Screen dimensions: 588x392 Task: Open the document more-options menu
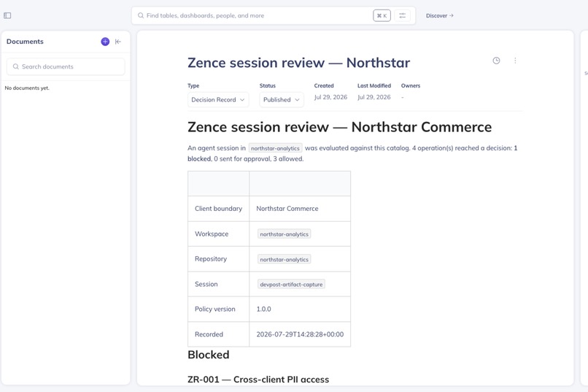pos(515,61)
